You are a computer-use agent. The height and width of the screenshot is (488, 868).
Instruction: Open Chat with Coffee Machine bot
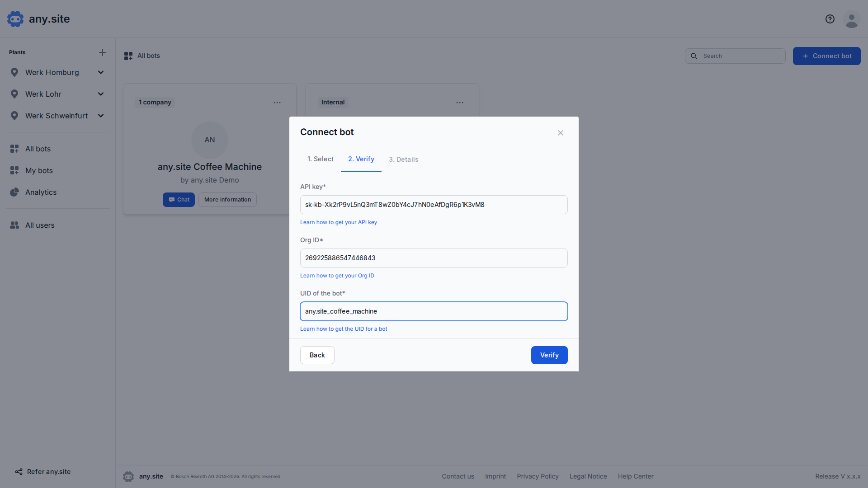(179, 200)
